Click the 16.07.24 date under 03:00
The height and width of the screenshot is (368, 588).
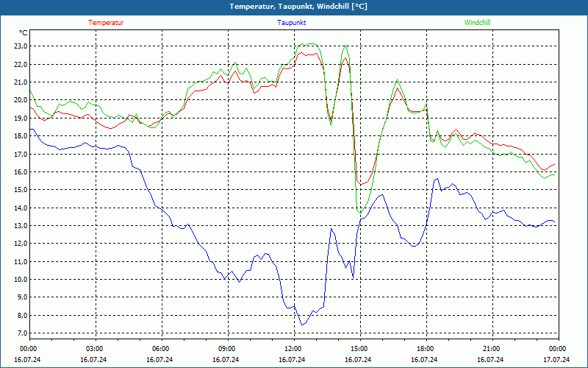click(93, 359)
